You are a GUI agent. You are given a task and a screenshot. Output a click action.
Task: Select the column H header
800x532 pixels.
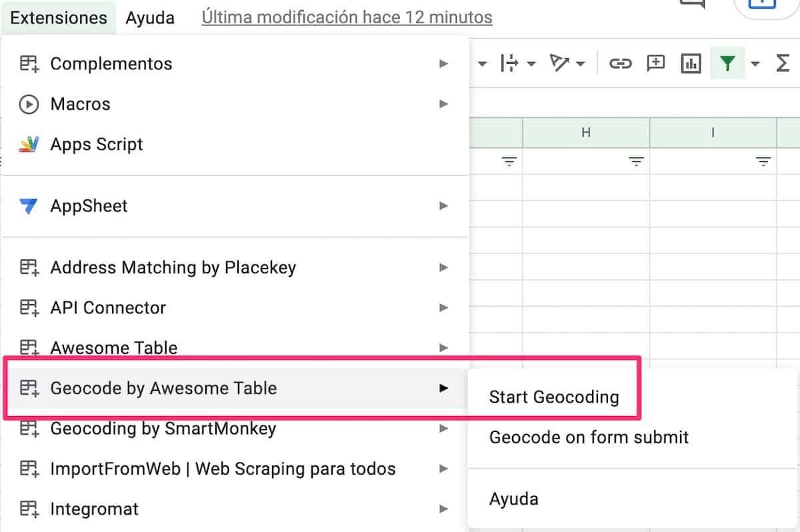(585, 132)
